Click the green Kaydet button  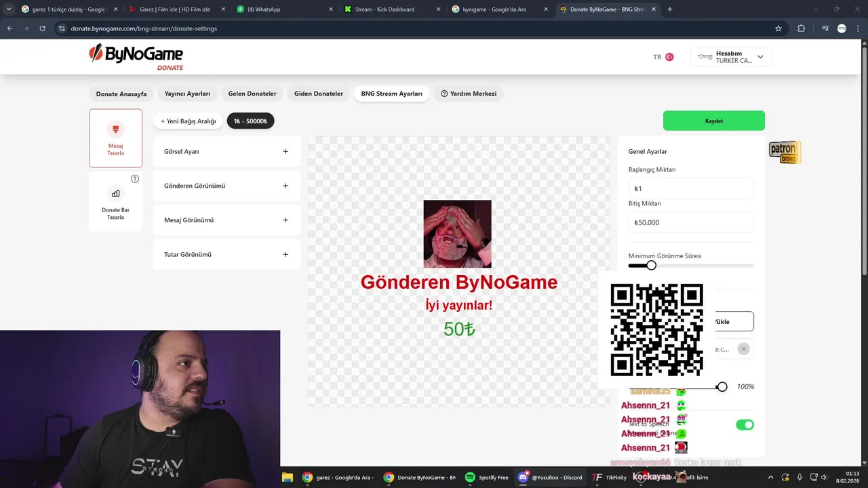tap(714, 121)
